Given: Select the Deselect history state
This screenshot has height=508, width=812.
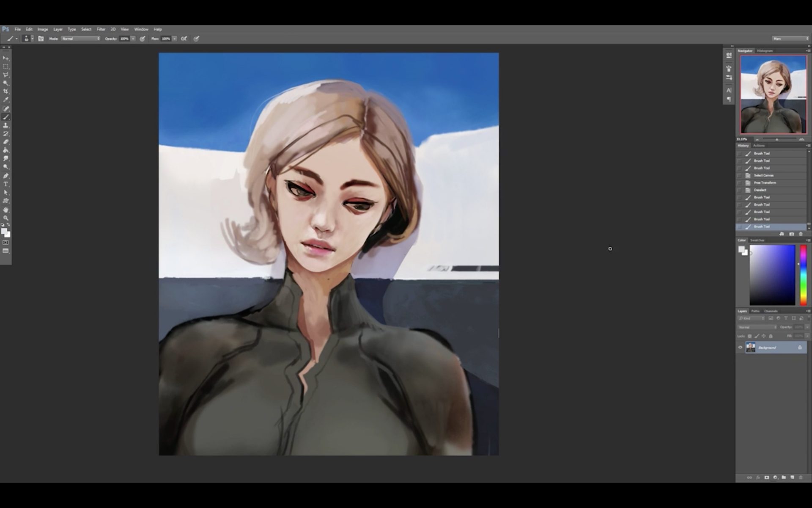Looking at the screenshot, I should tap(771, 190).
